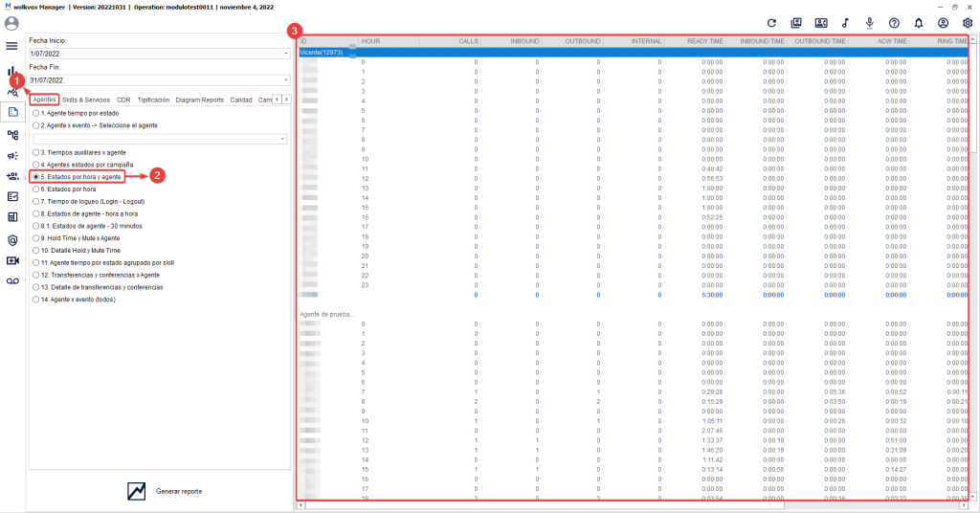Switch to the Diagram Reports tab
Screen dimensions: 980x513
[x=199, y=100]
